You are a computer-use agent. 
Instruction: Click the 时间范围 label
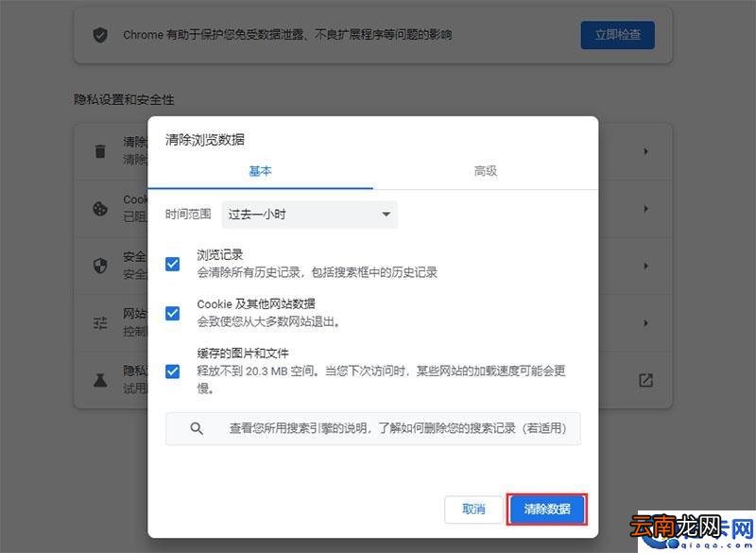click(x=188, y=214)
